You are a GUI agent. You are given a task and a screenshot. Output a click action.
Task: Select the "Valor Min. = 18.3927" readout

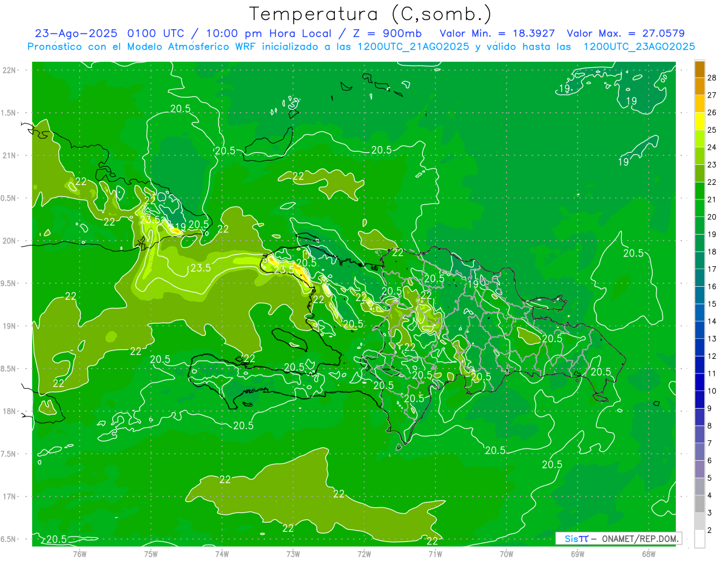(x=497, y=33)
